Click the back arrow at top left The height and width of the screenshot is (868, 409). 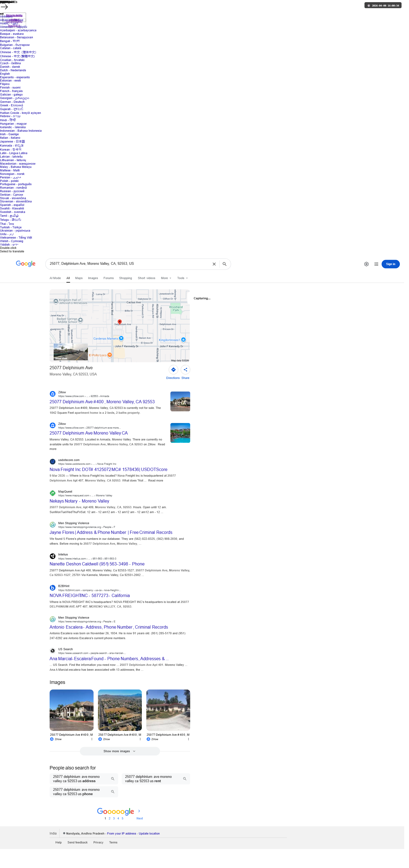point(4,7)
